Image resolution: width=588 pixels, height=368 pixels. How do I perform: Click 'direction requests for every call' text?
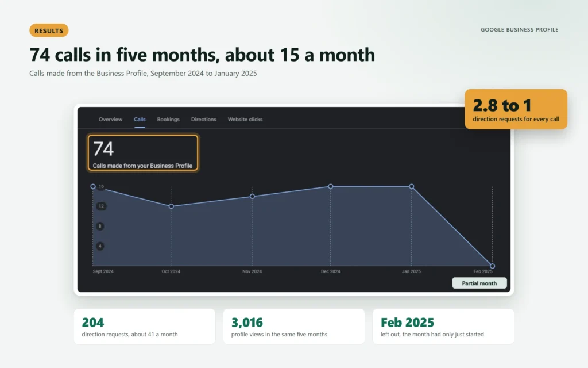tap(516, 119)
